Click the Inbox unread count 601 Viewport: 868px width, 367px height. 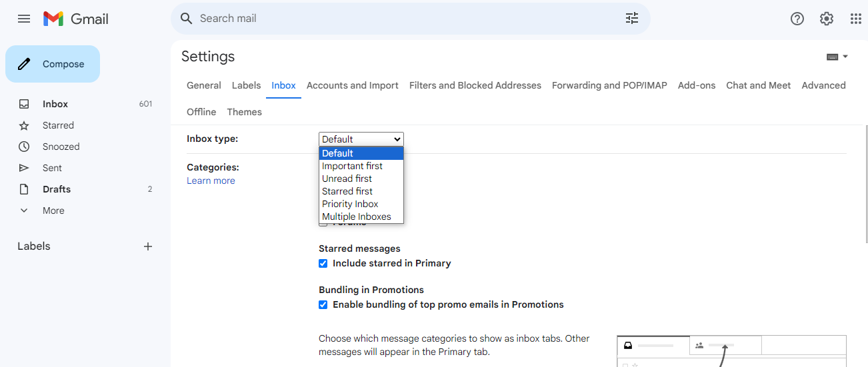(x=145, y=104)
